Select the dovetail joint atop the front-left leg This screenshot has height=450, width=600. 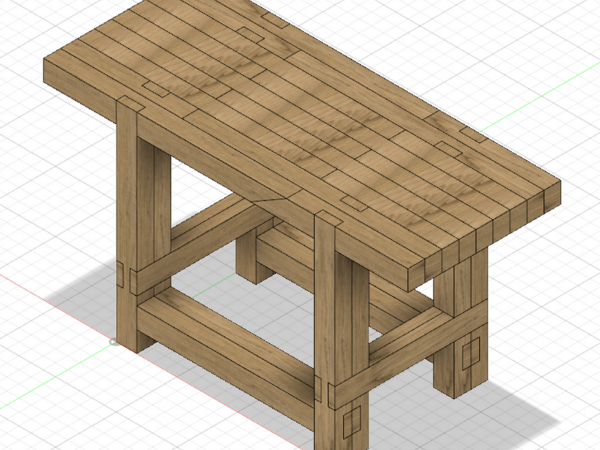click(128, 104)
